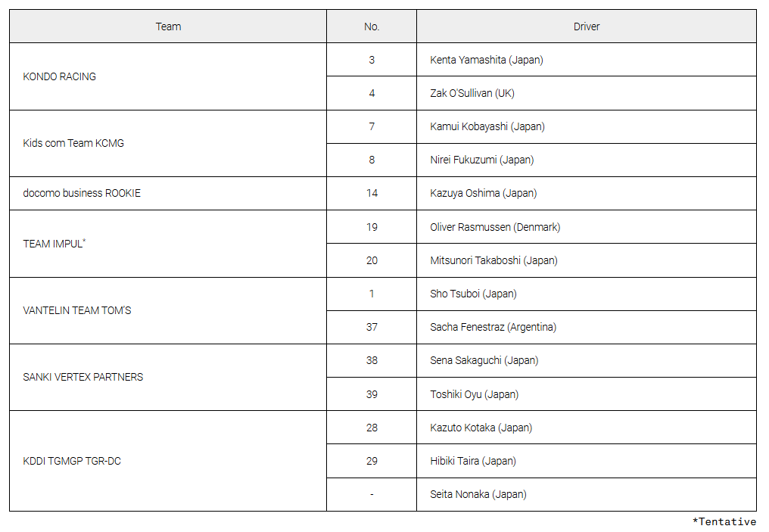Select the TEAM IMPUL* team cell
This screenshot has width=769, height=532.
pyautogui.click(x=168, y=244)
